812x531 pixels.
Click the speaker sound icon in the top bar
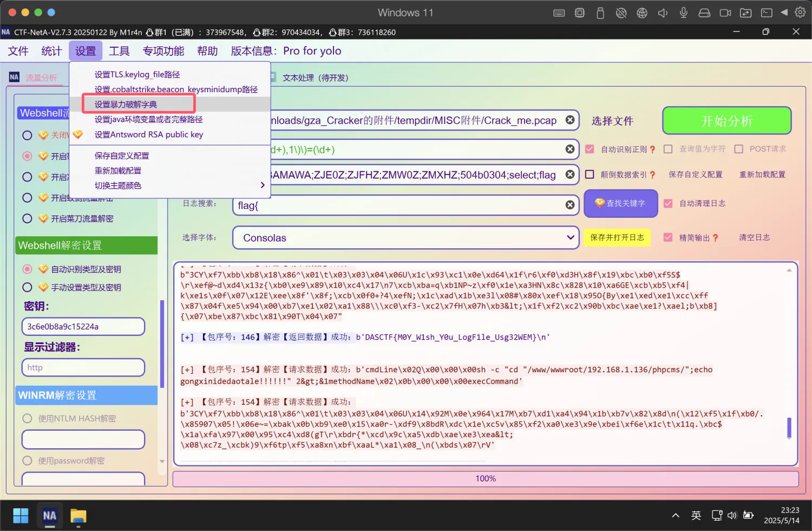coord(663,12)
